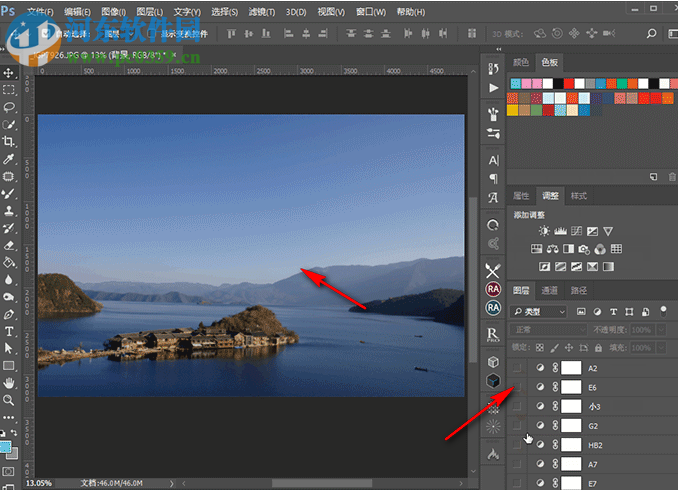Toggle visibility of layer HB2

pos(517,445)
